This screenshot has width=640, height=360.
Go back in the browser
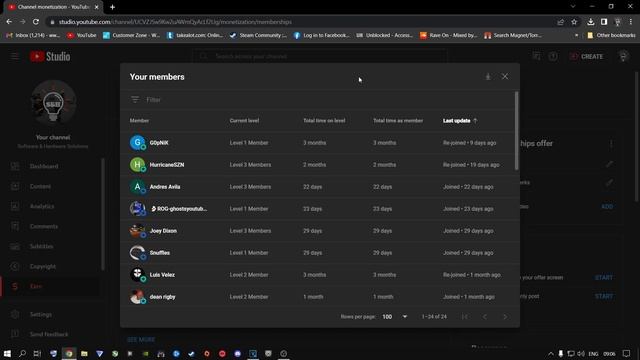(x=9, y=22)
